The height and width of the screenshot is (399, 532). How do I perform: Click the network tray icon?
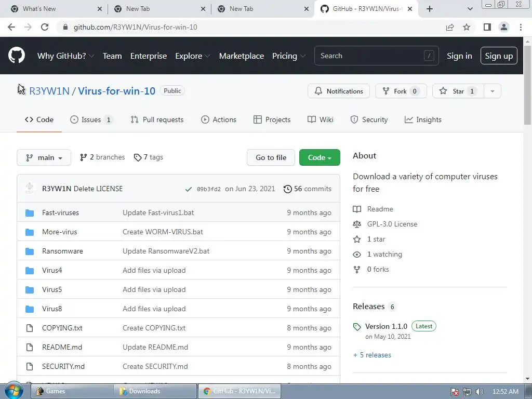(x=467, y=392)
